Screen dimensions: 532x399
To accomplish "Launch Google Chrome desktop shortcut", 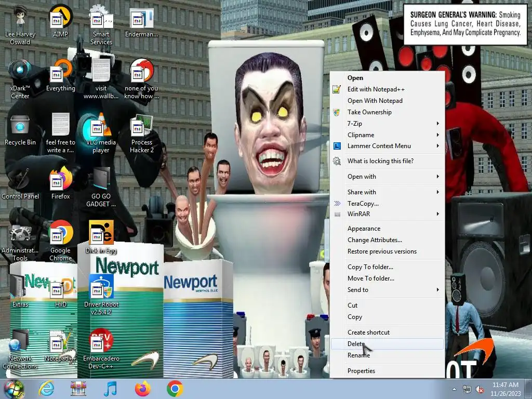I will point(60,242).
